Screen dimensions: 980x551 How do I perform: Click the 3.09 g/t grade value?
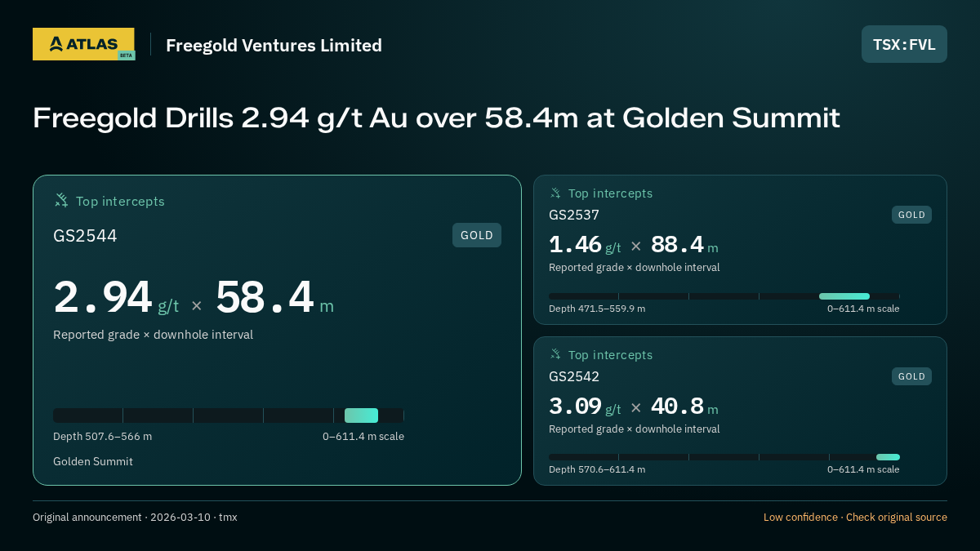click(x=585, y=407)
